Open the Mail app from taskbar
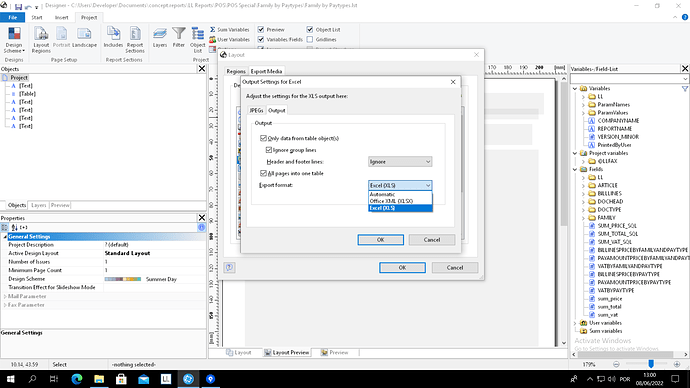Viewport: 690px width, 388px height. (x=143, y=379)
